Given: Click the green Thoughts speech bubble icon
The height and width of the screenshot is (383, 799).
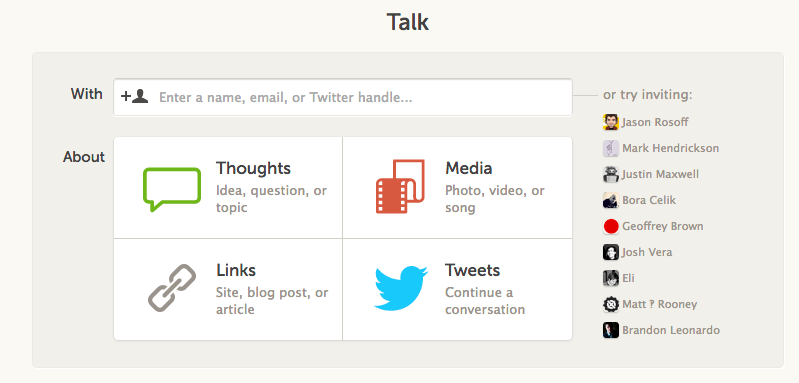Looking at the screenshot, I should 172,189.
